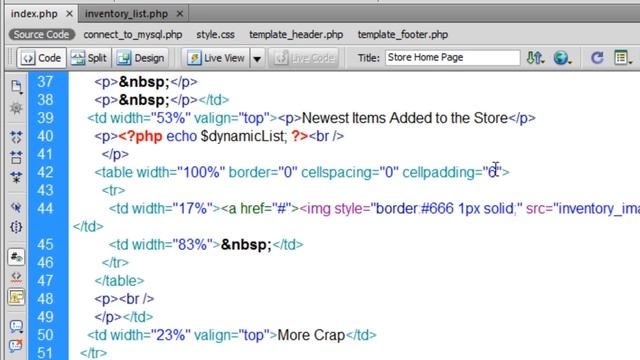Click line number 44 in the gutter
This screenshot has height=360, width=640.
click(45, 209)
